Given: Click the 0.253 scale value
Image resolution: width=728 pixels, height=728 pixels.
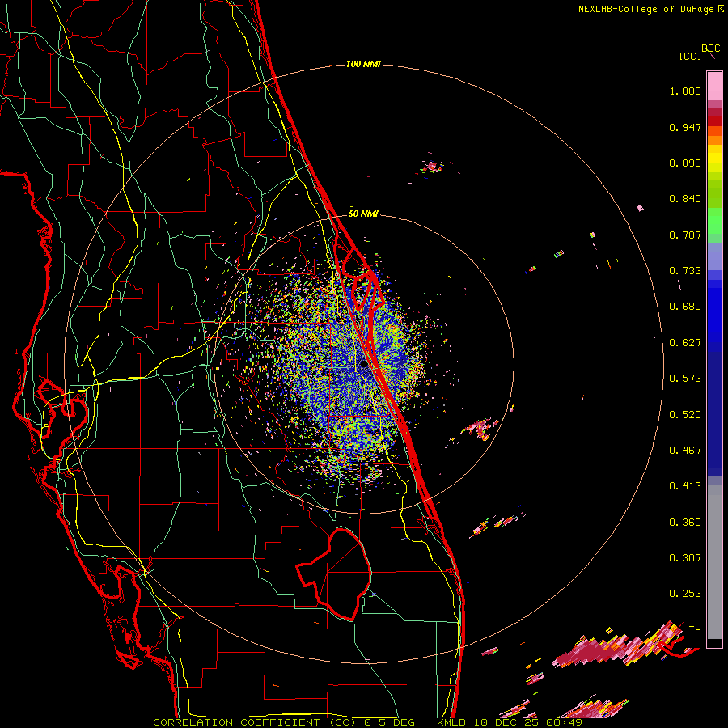Looking at the screenshot, I should (x=685, y=594).
